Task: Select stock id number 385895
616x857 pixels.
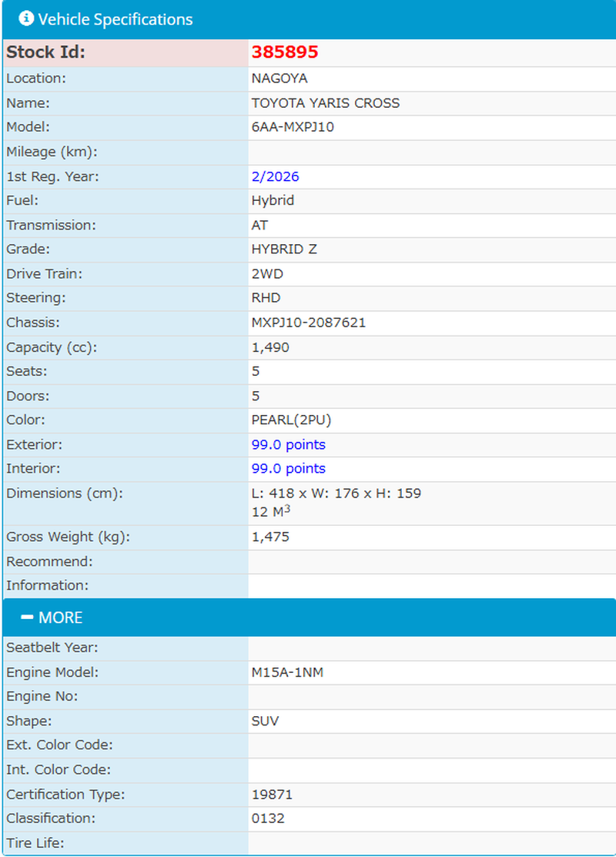Action: (x=285, y=52)
